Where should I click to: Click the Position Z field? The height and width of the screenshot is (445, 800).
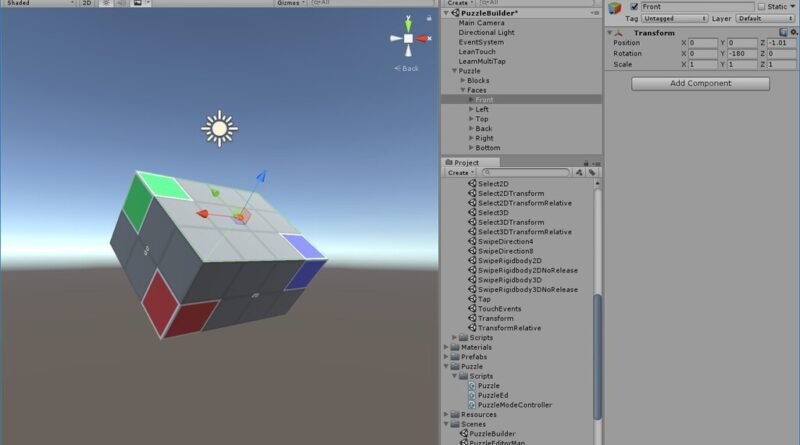781,43
